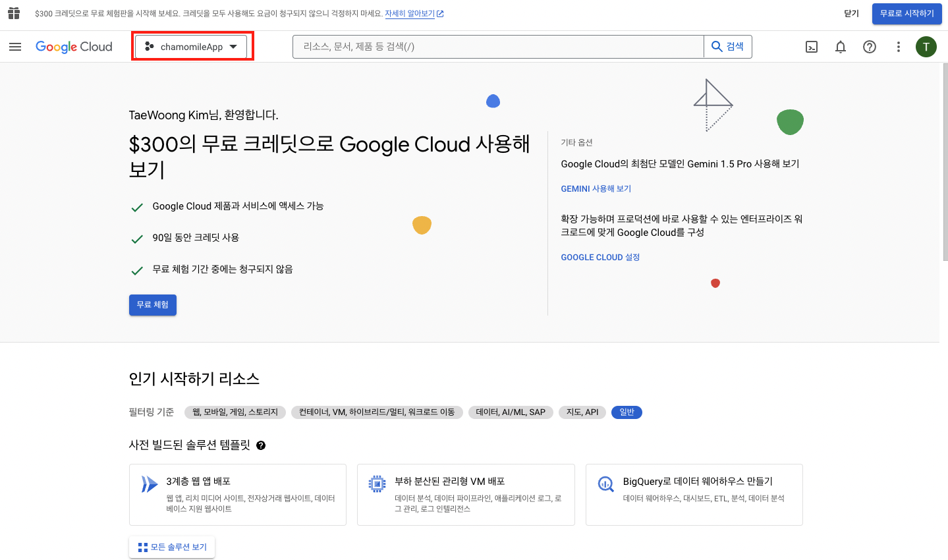Image resolution: width=948 pixels, height=560 pixels.
Task: Select the 데이터, AI/ML, SAP filter chip
Action: [x=511, y=412]
